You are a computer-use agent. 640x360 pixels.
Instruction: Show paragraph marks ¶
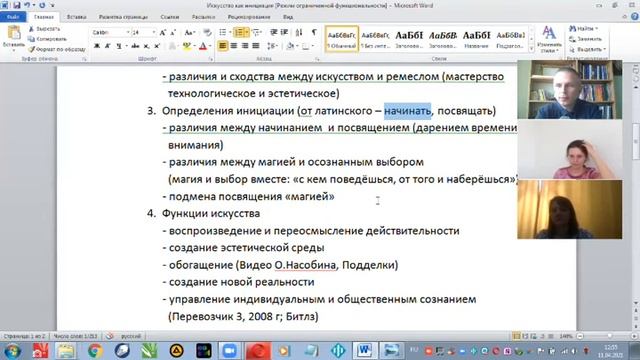coord(314,32)
